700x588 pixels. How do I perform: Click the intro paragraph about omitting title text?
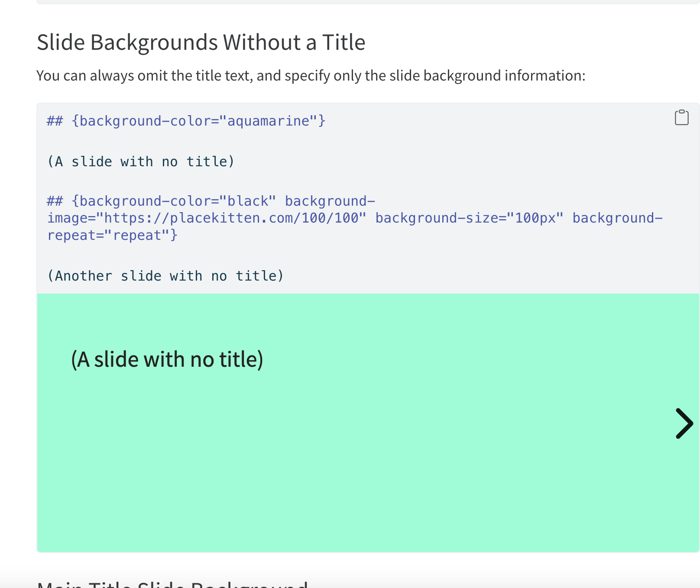pyautogui.click(x=311, y=76)
